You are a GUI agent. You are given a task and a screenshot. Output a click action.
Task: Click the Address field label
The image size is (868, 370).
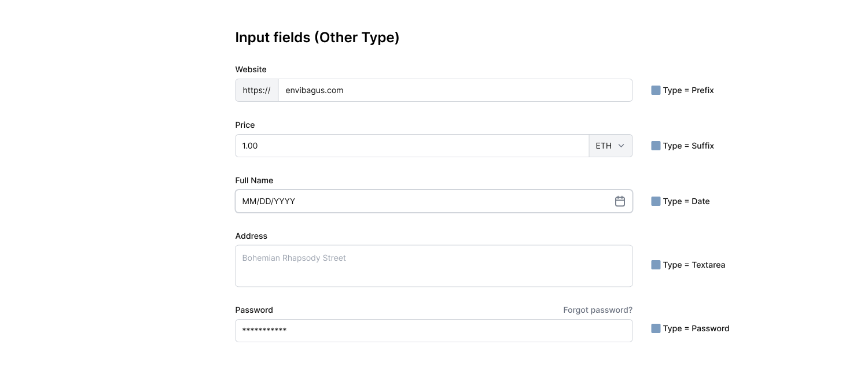(251, 236)
